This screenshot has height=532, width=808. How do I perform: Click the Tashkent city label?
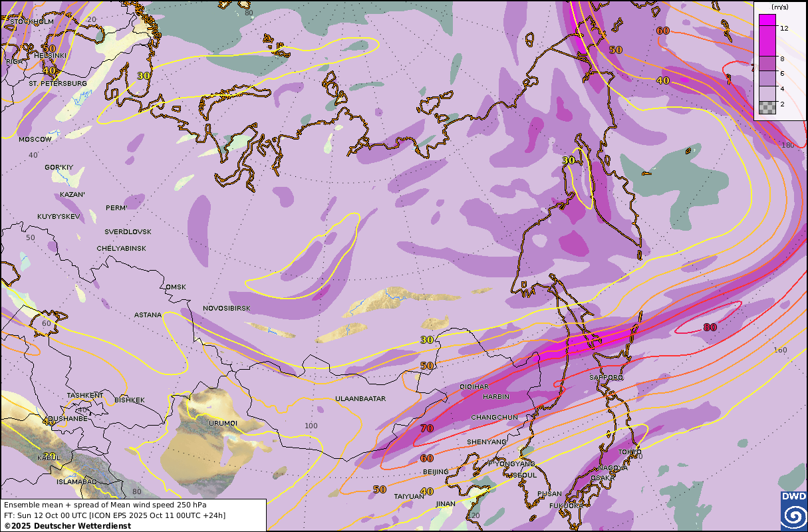click(85, 396)
